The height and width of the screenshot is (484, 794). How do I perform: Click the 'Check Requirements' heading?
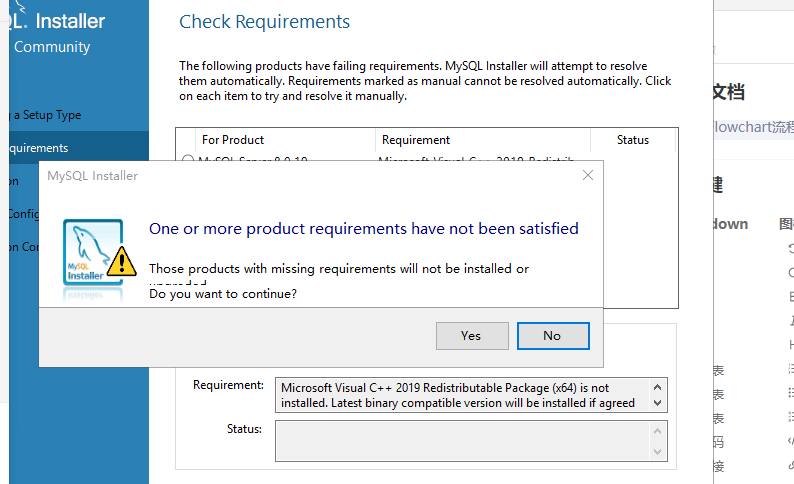click(x=264, y=22)
